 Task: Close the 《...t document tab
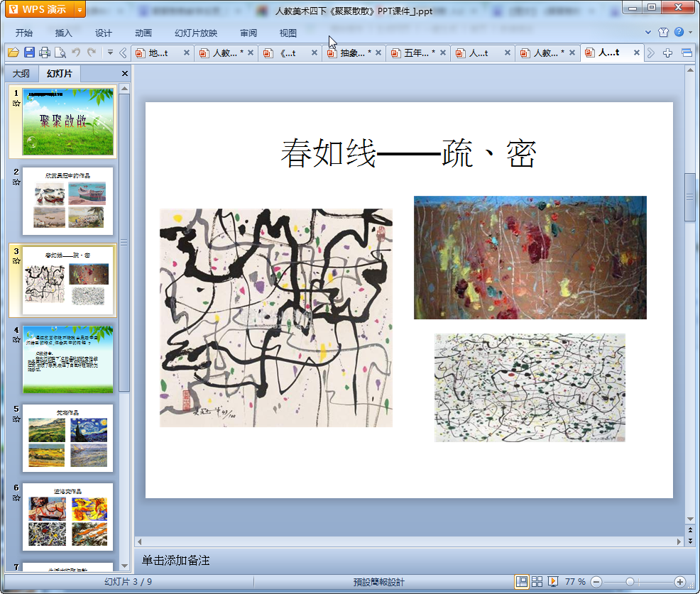(315, 53)
